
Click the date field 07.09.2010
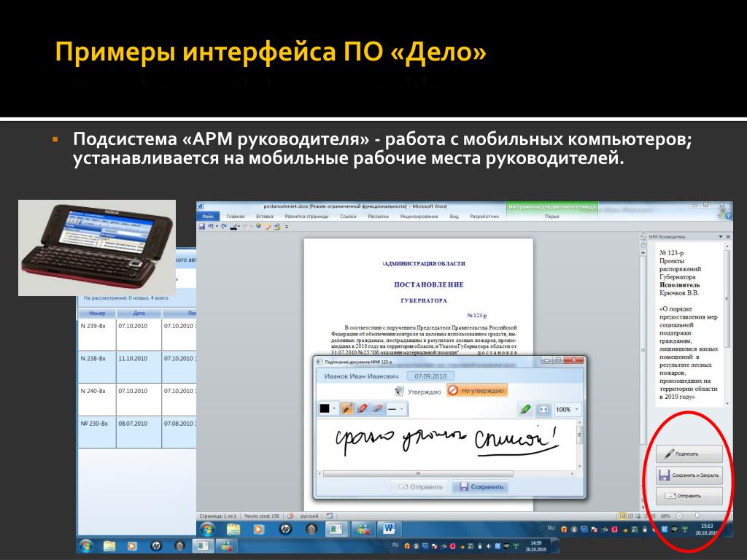[x=430, y=376]
